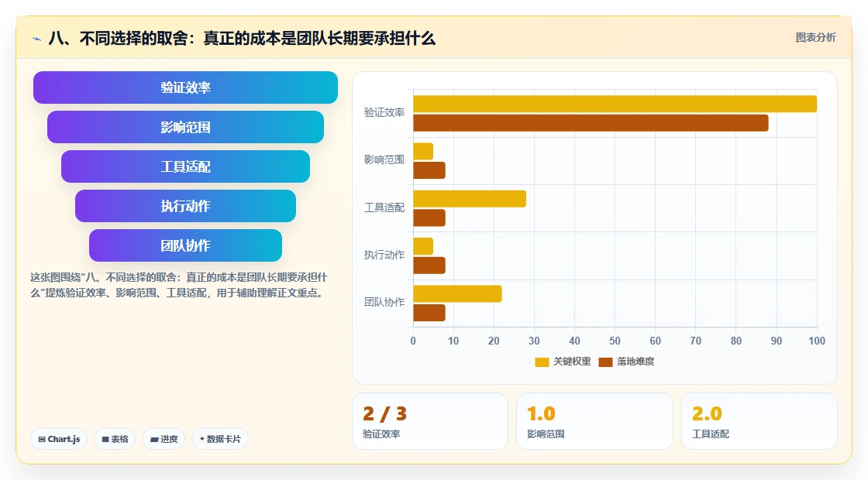Click the description paragraph under the funnel
The width and height of the screenshot is (868, 480).
pos(179,286)
